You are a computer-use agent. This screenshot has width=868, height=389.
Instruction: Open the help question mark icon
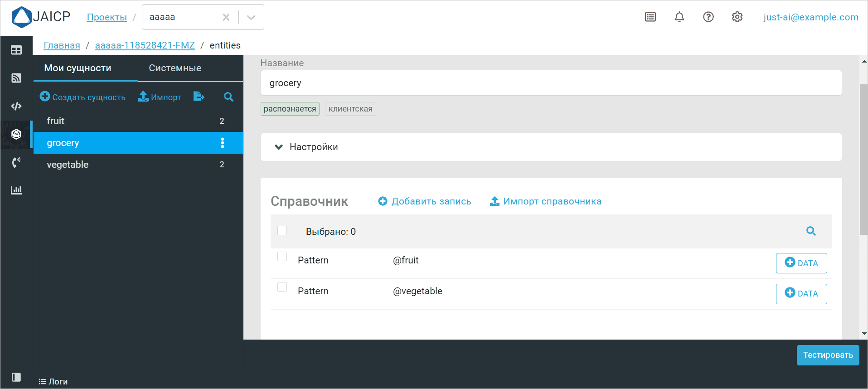(x=708, y=17)
